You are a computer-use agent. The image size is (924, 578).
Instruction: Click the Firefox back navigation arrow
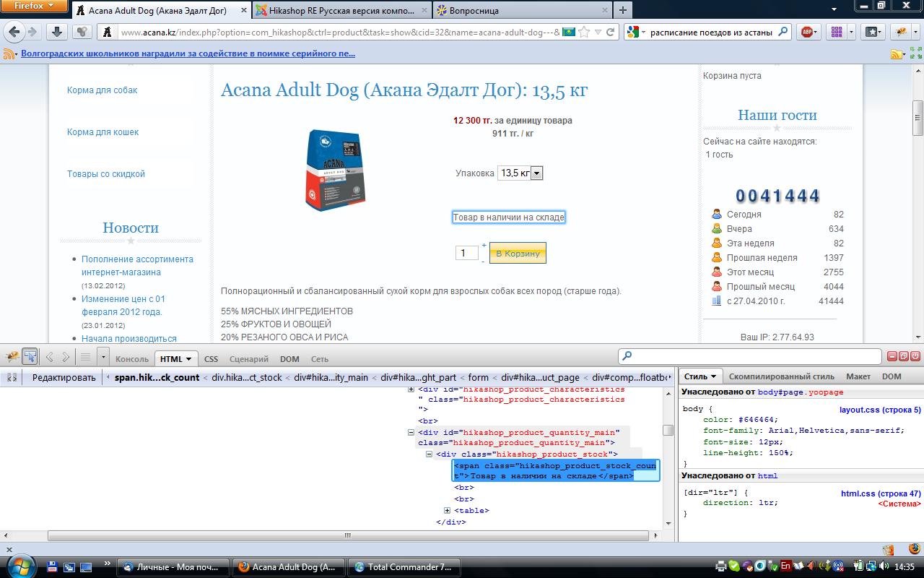(x=14, y=32)
